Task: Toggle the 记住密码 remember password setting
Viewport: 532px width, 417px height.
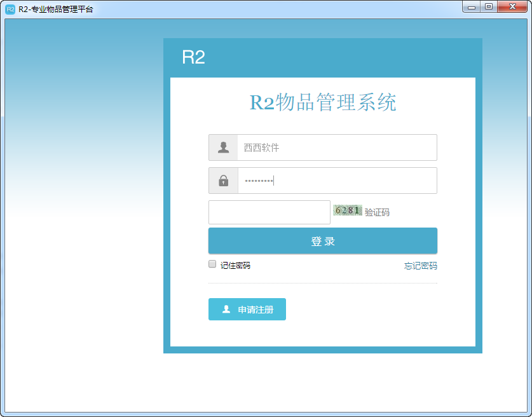Action: tap(212, 263)
